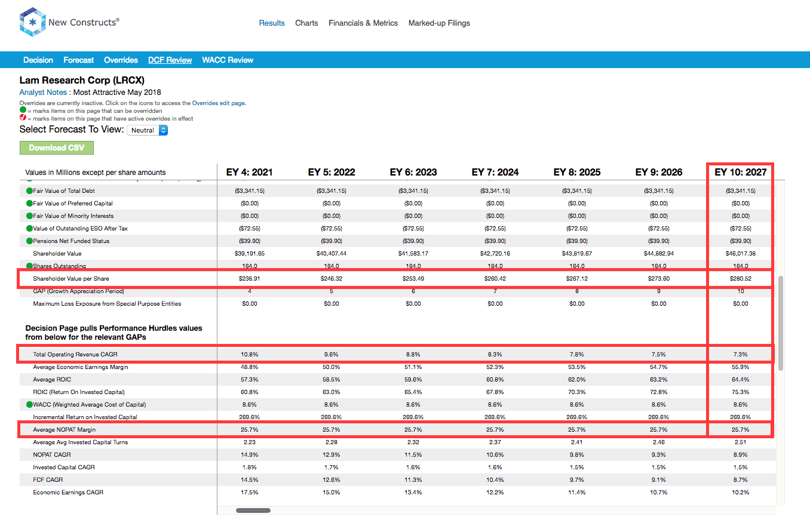Screen dimensions: 810x532
Task: Click the EY 9: 2026 column header
Action: 659,172
